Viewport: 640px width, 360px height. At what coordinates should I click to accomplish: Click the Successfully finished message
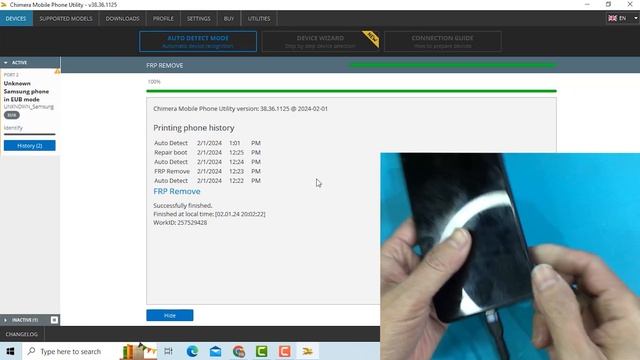point(183,205)
